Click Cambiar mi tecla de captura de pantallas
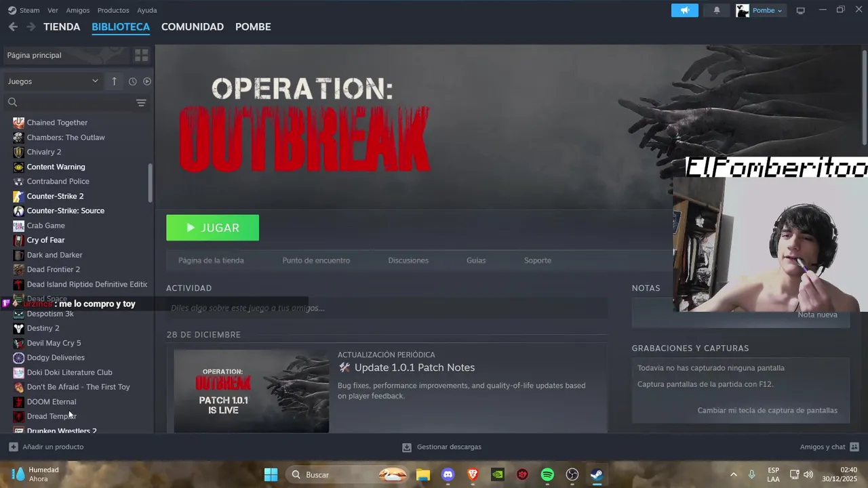868x488 pixels. 767,410
